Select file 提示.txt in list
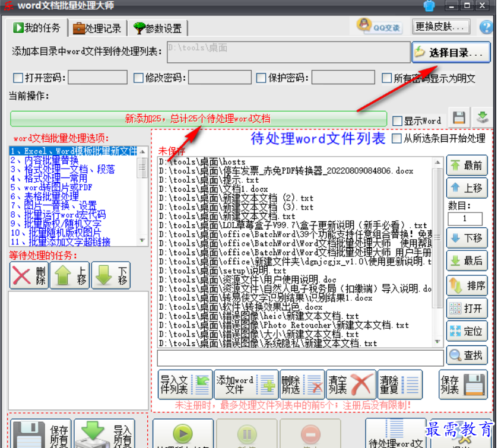Viewport: 498px width, 448px height. point(209,180)
